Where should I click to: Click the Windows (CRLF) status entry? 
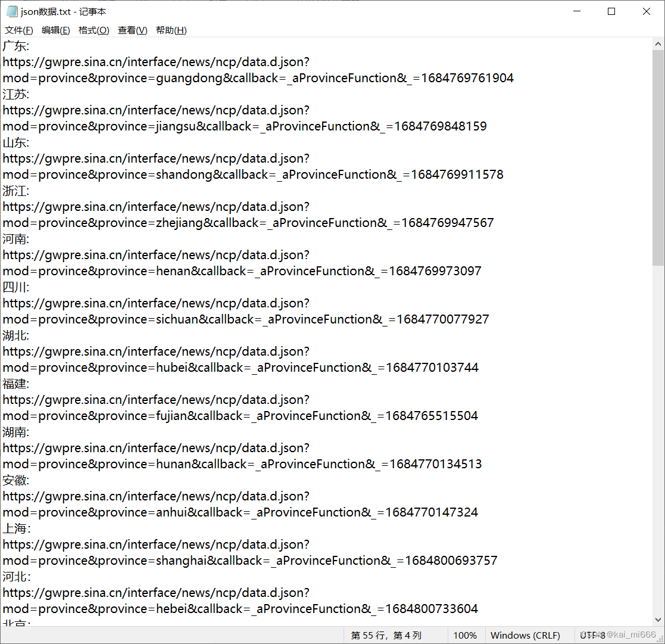point(525,635)
